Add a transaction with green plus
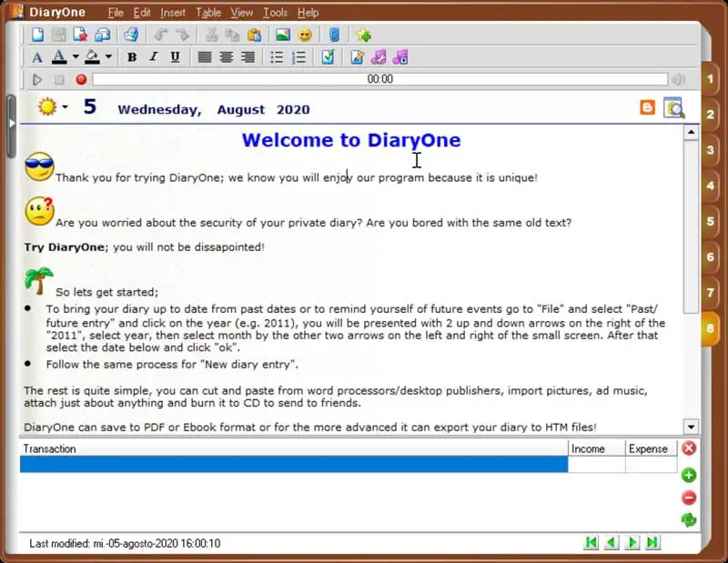The image size is (728, 563). tap(689, 475)
